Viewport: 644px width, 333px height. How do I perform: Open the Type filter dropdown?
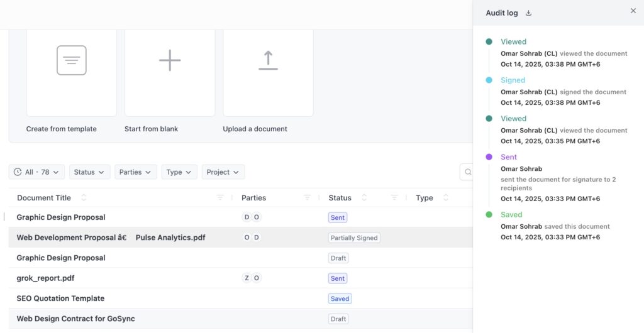[179, 172]
